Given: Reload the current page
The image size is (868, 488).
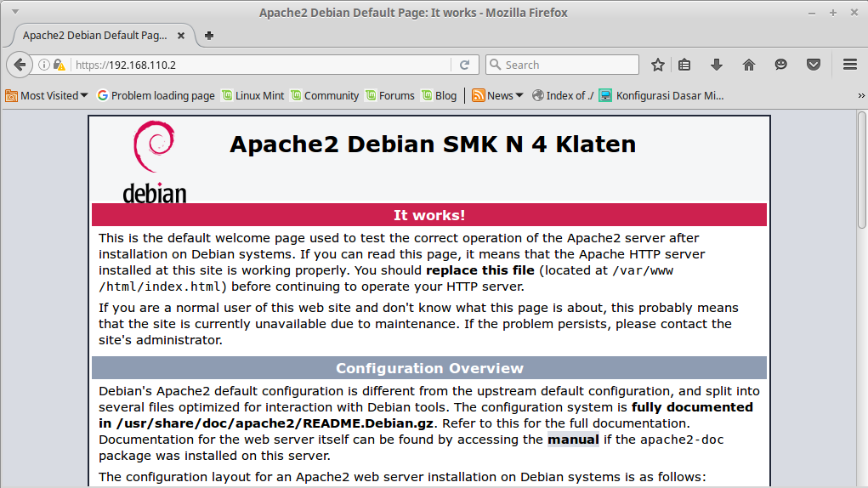Looking at the screenshot, I should click(x=465, y=65).
